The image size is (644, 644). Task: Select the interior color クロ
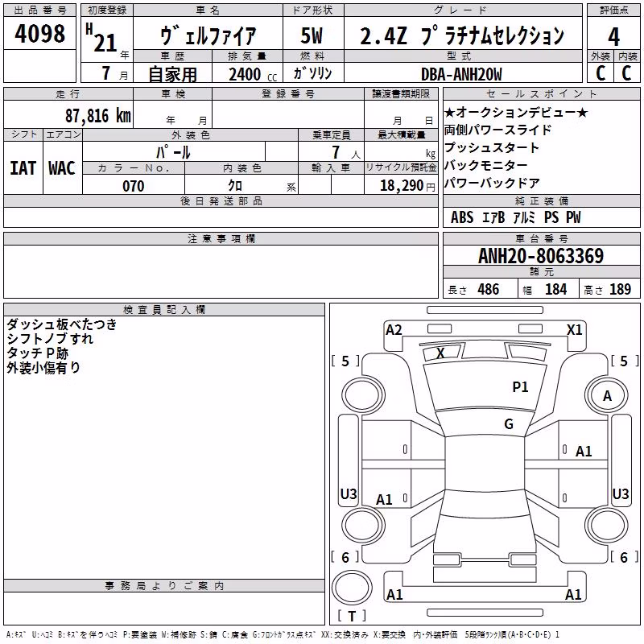pos(235,186)
